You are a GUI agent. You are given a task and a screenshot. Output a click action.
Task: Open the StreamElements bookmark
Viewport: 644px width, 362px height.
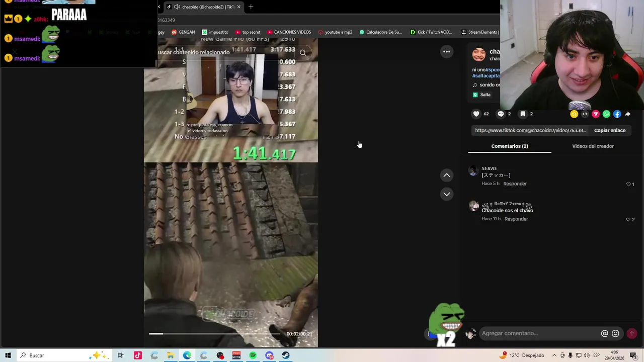pyautogui.click(x=479, y=32)
